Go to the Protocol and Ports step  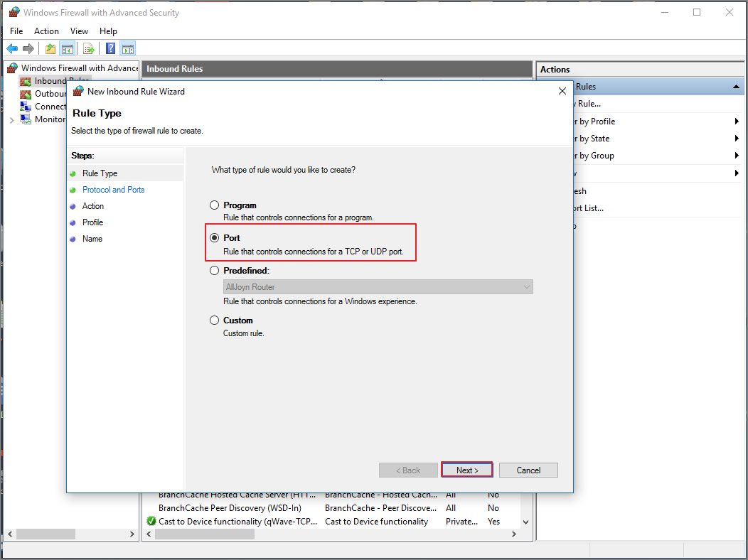pyautogui.click(x=114, y=190)
